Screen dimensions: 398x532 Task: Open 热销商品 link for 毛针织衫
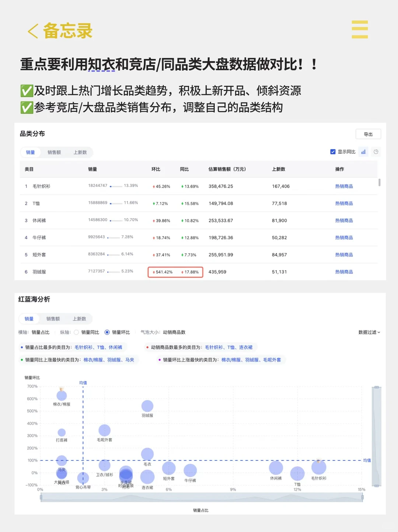(x=344, y=187)
